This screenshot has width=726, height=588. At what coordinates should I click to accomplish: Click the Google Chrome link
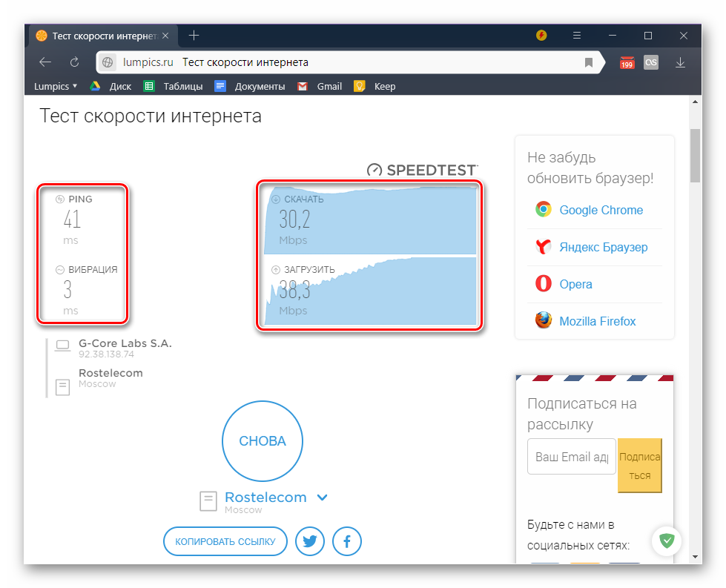(601, 210)
